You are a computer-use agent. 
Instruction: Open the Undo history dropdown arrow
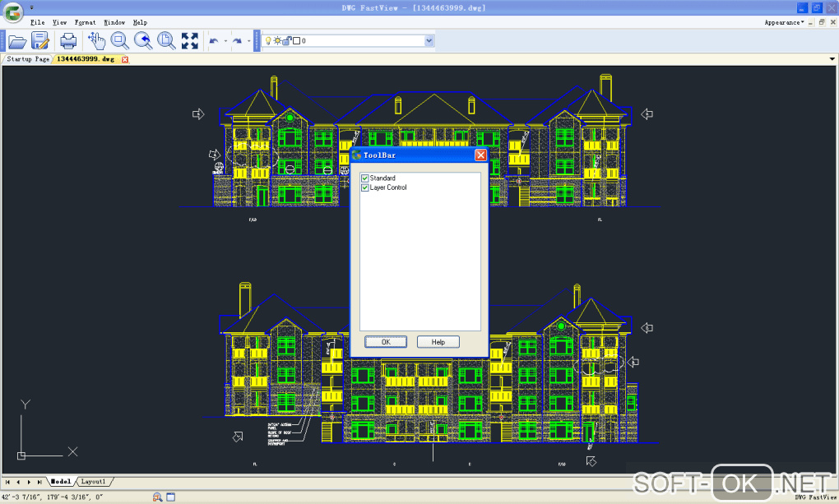pos(225,41)
